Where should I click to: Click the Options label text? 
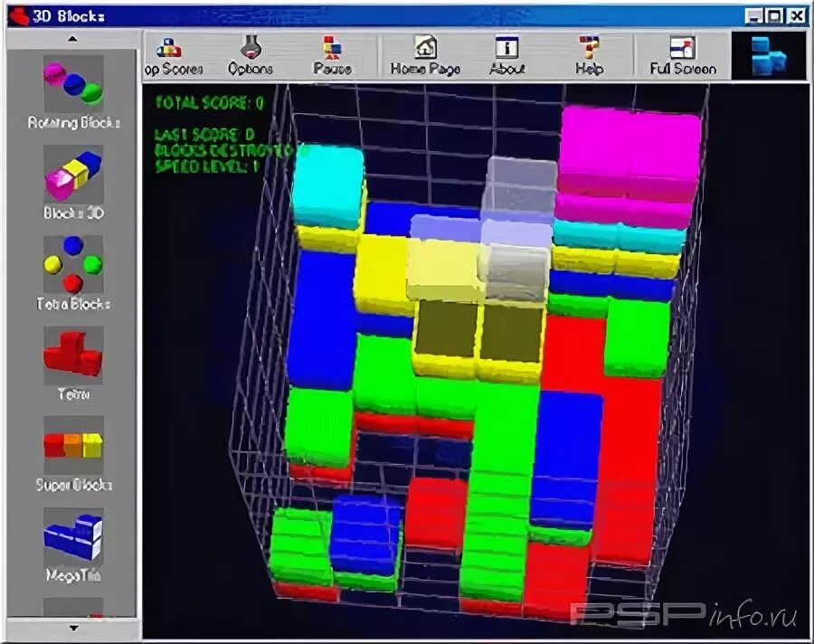[251, 69]
